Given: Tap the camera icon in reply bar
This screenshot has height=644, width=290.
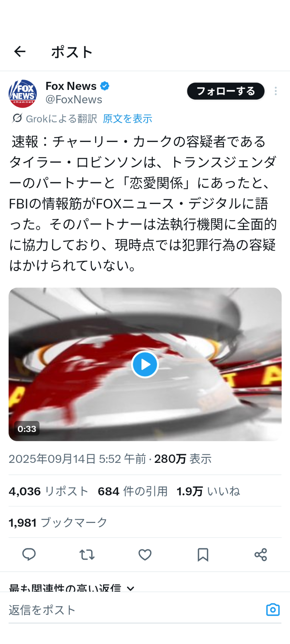Looking at the screenshot, I should pyautogui.click(x=273, y=609).
